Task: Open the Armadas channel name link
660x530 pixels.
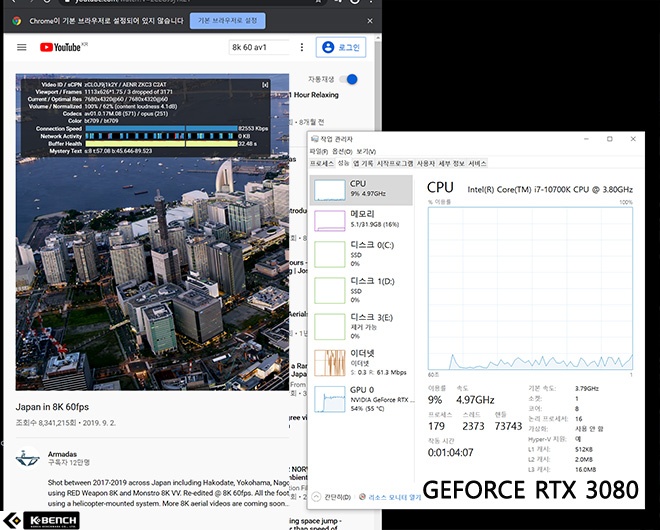Action: [x=62, y=454]
